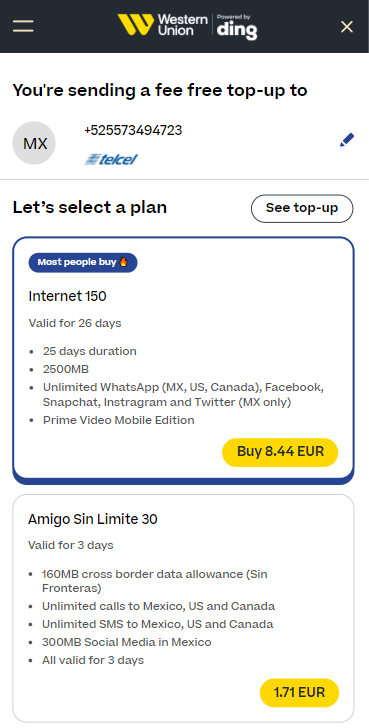Select the Amigo Sin Limite 30 title
This screenshot has width=369, height=728.
click(93, 519)
